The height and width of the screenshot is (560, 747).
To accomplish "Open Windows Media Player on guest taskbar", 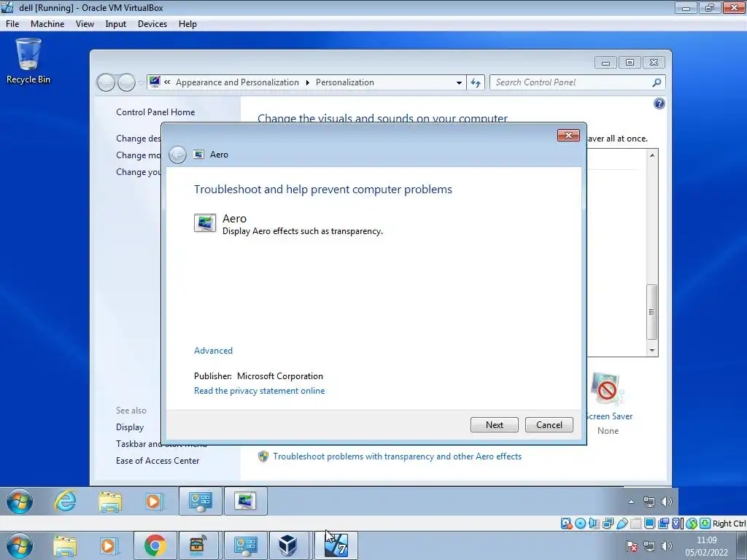I will tap(155, 501).
